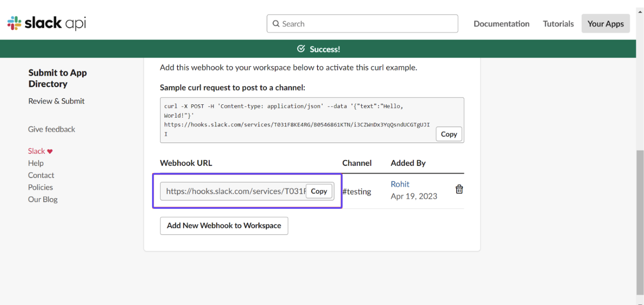Go to Your Apps
The width and height of the screenshot is (644, 305).
[x=605, y=24]
